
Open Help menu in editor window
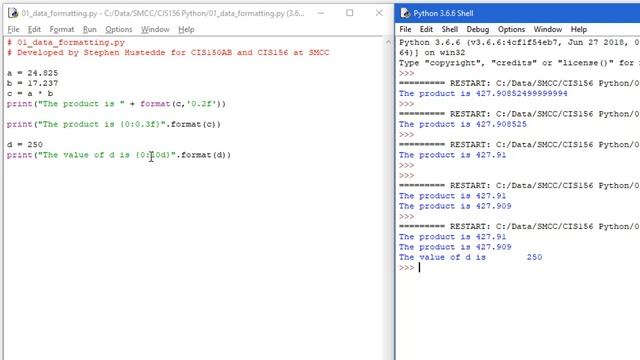pyautogui.click(x=186, y=29)
